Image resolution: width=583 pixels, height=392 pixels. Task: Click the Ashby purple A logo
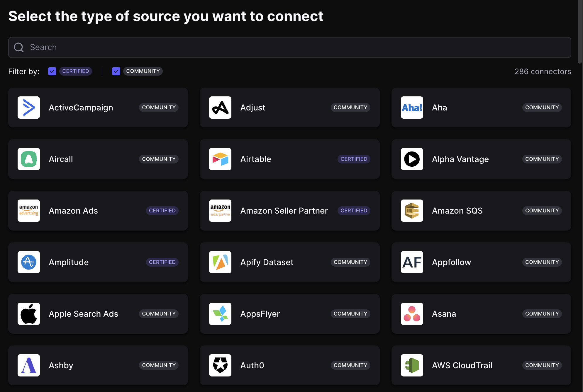[x=29, y=365]
